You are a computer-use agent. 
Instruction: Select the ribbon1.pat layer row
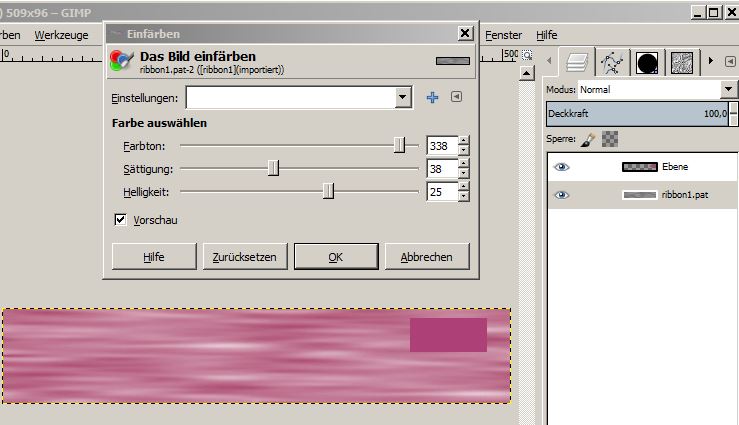(643, 195)
